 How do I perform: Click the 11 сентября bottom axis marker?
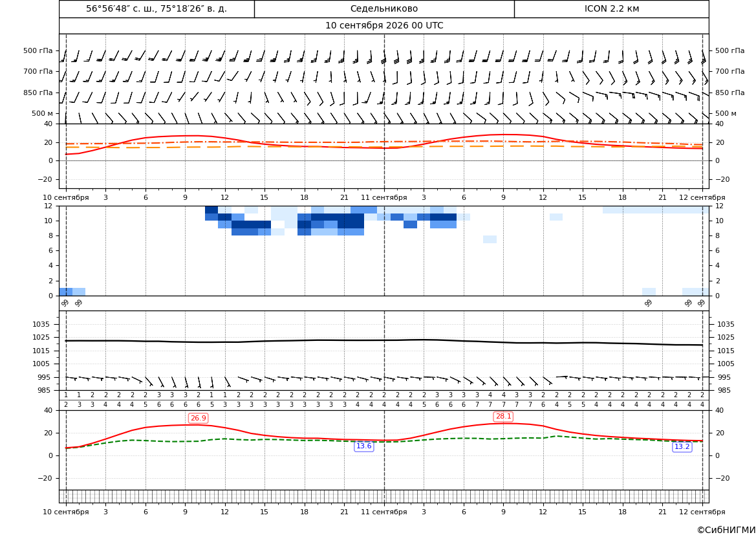click(x=384, y=512)
